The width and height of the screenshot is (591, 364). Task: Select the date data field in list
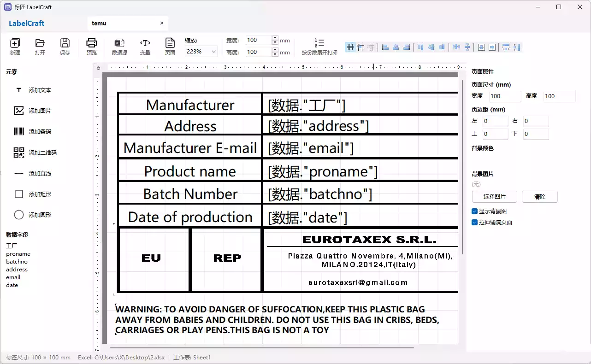pos(12,285)
